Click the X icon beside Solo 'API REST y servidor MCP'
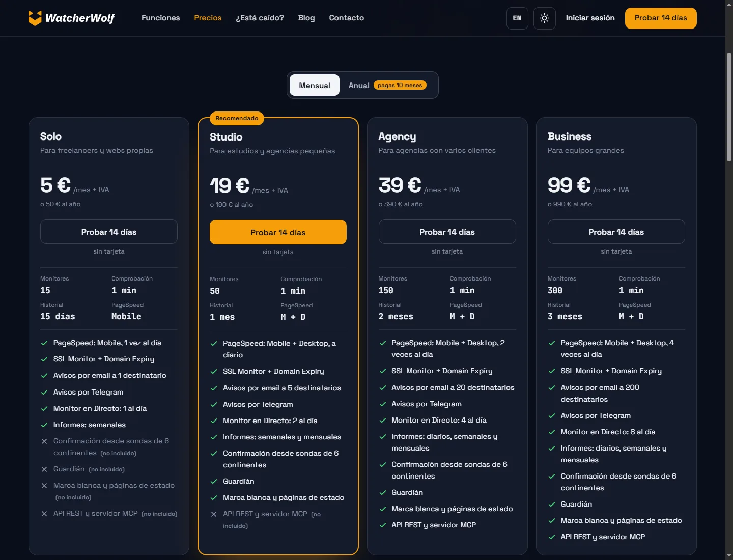Screen dimensions: 733x560 (x=44, y=514)
